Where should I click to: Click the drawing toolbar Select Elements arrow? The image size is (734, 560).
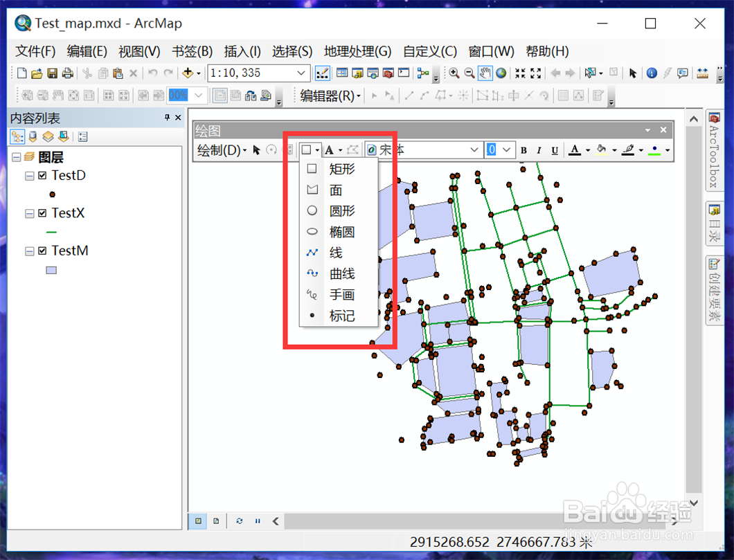point(256,150)
